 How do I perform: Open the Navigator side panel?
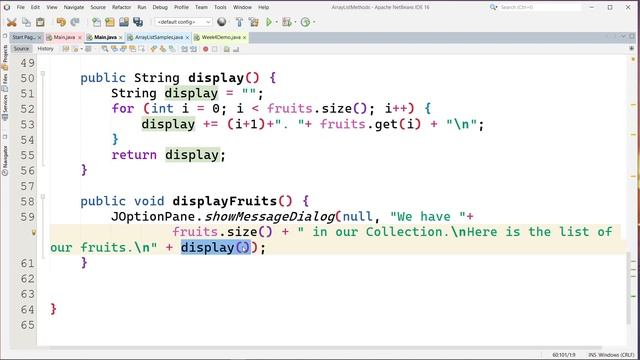5,160
